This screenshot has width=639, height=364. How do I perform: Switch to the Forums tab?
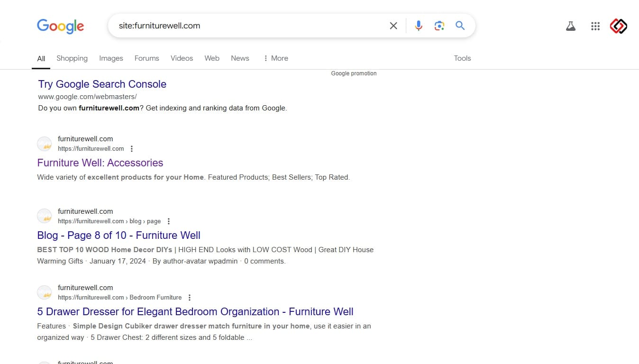[x=146, y=58]
